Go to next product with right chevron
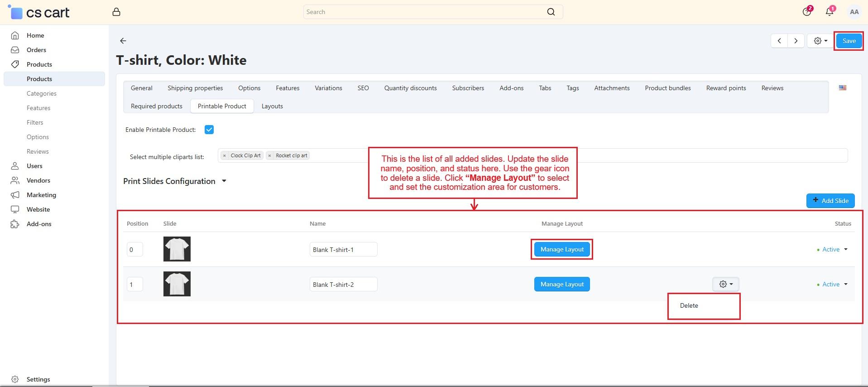 (796, 41)
